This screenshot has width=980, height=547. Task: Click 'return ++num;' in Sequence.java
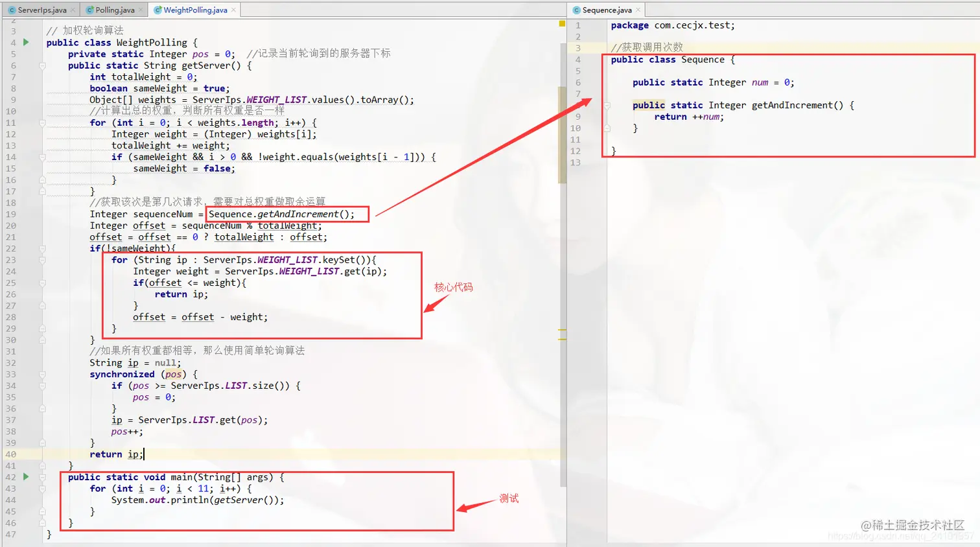(x=689, y=117)
